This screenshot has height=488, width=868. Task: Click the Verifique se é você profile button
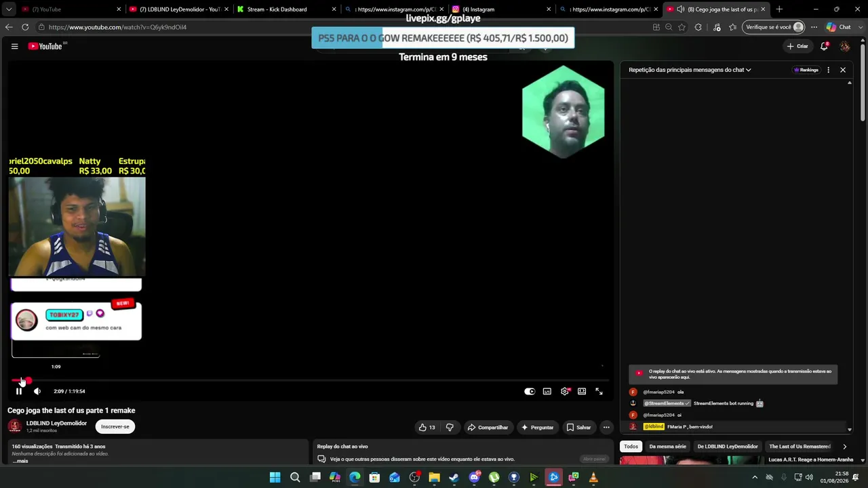coord(774,27)
